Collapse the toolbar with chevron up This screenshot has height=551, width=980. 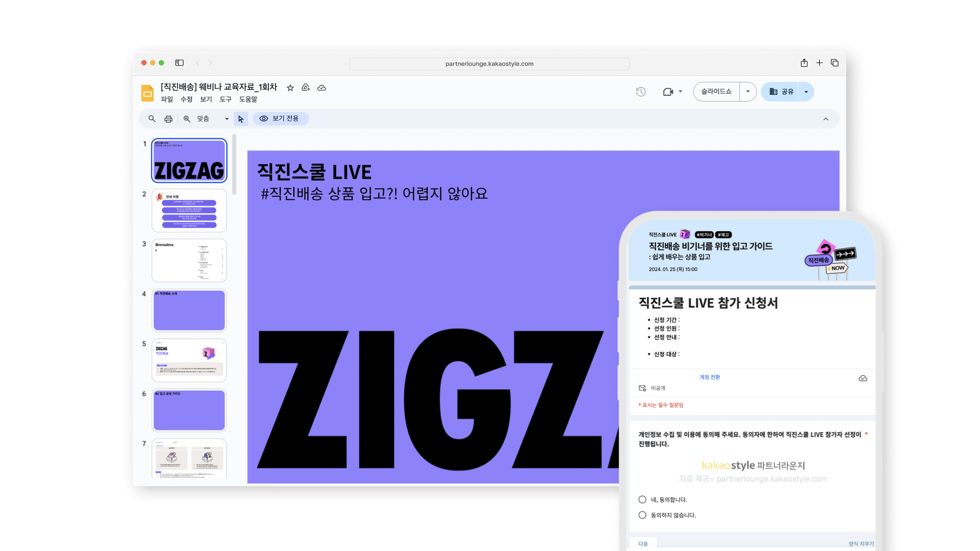[x=825, y=119]
